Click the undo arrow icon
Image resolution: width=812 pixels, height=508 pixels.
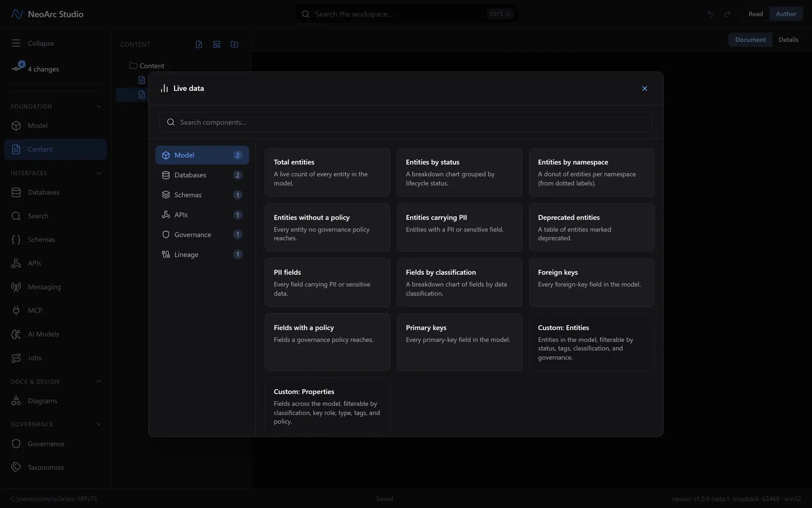[x=711, y=14]
